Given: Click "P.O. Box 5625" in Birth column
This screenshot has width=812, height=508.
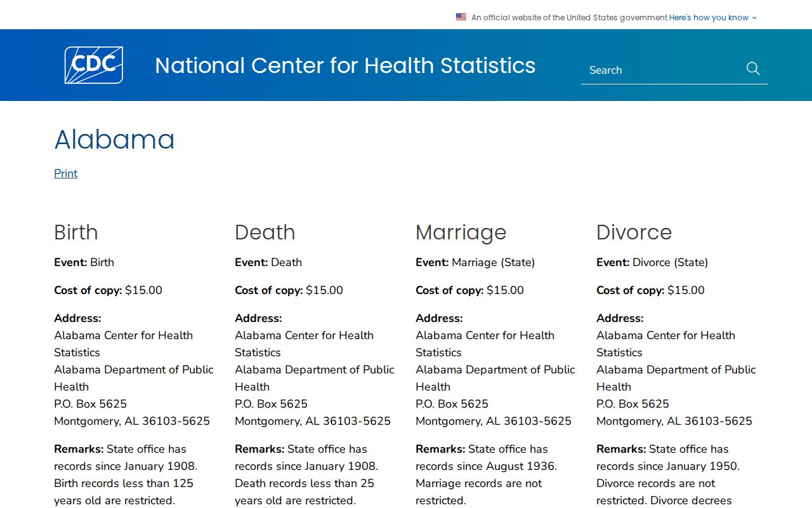Looking at the screenshot, I should [91, 404].
